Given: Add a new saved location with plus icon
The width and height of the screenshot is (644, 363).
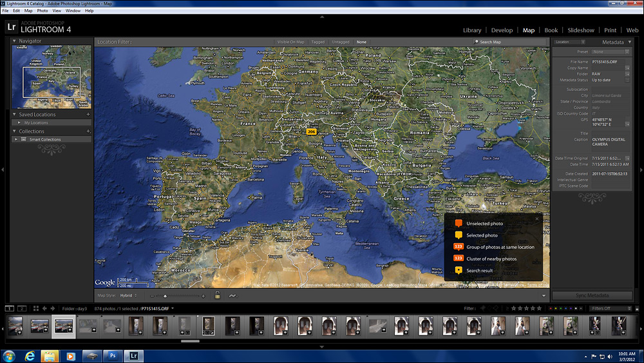Looking at the screenshot, I should pyautogui.click(x=88, y=114).
